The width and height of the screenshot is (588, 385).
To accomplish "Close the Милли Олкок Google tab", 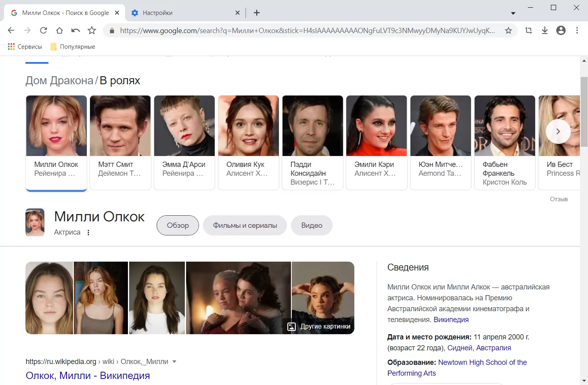I will coord(117,13).
